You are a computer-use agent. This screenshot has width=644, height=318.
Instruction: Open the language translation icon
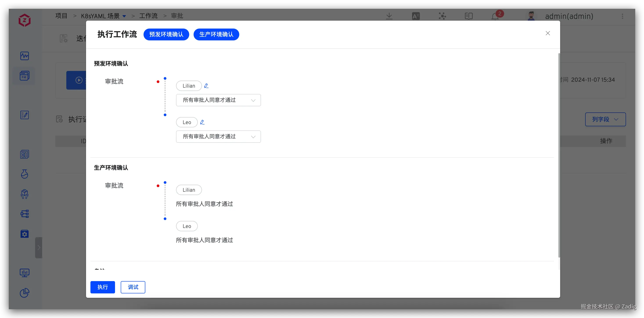416,16
